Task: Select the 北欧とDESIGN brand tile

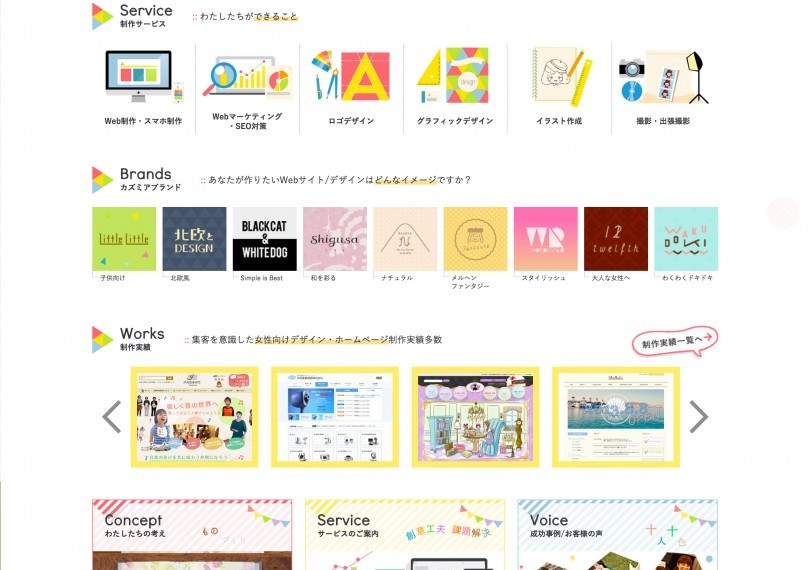Action: (x=194, y=239)
